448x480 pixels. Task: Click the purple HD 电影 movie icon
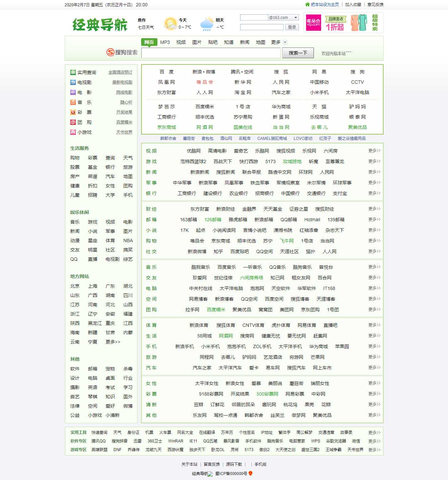tap(73, 92)
